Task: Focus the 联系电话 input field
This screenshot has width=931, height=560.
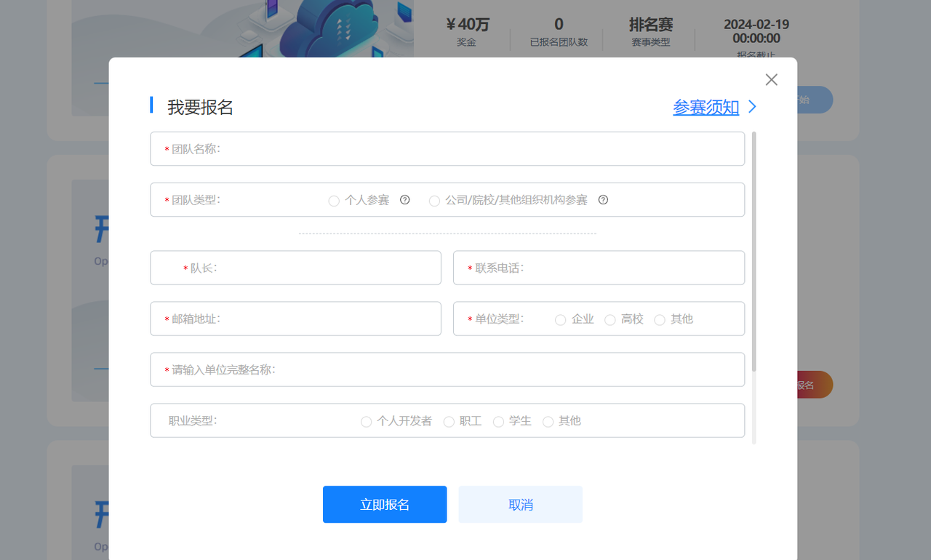Action: [599, 268]
